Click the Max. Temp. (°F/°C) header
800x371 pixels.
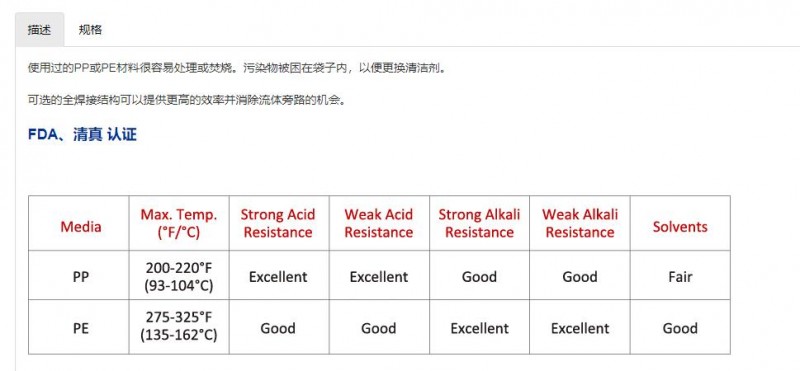click(x=179, y=223)
